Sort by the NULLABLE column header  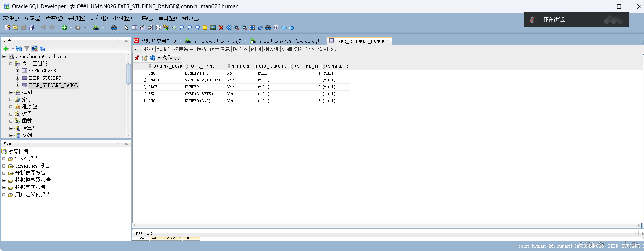241,66
